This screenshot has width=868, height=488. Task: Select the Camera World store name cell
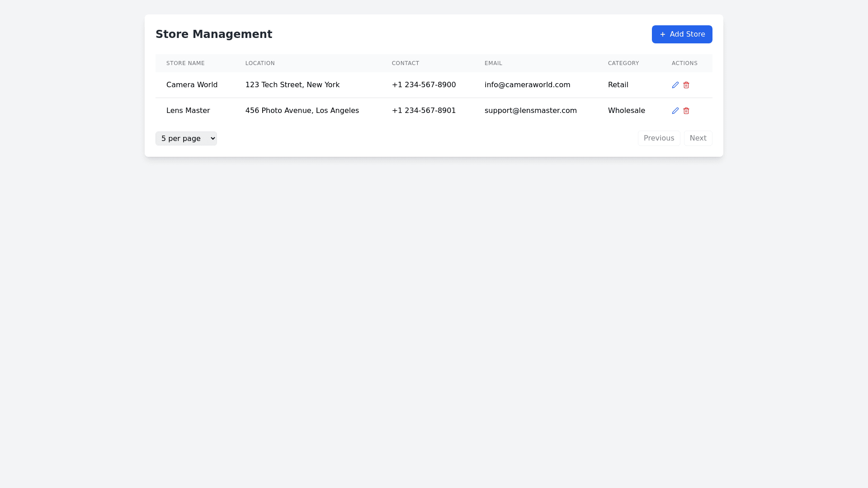(192, 85)
